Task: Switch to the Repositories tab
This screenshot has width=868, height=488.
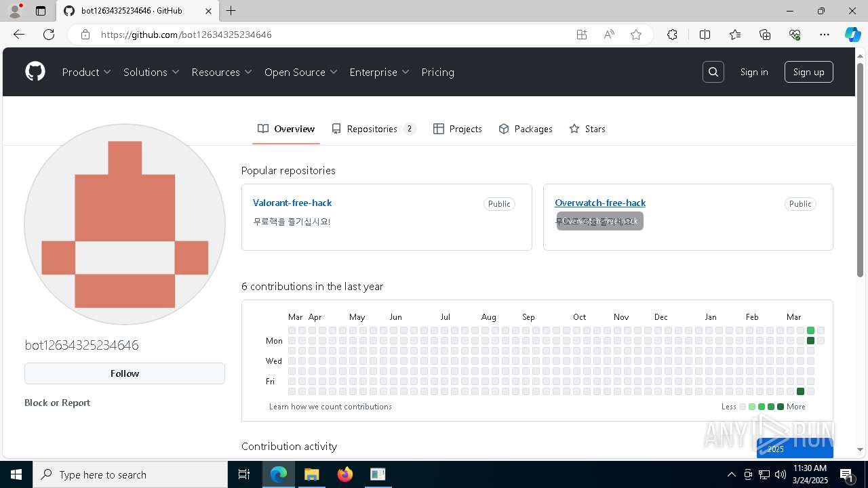Action: coord(374,129)
